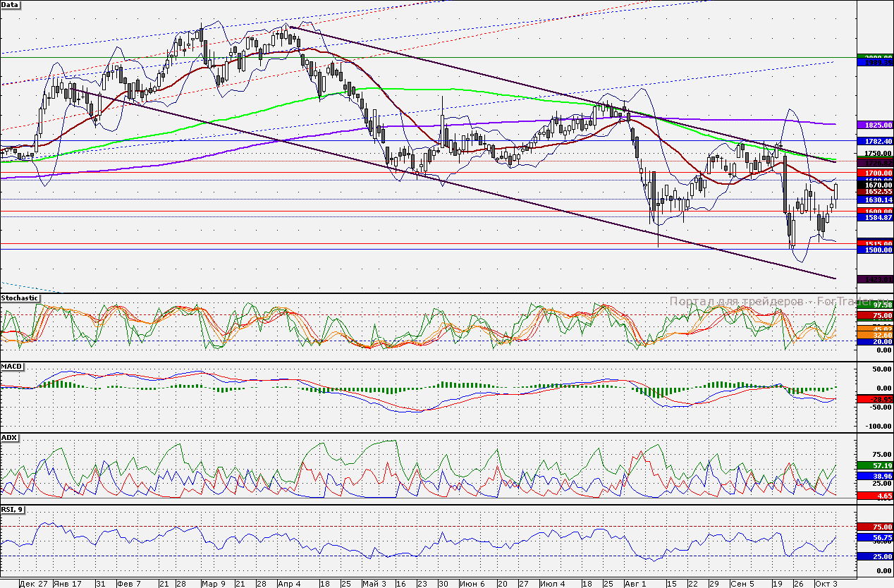Select the maroon 1652.55 price marker
This screenshot has width=894, height=588.
pyautogui.click(x=874, y=190)
